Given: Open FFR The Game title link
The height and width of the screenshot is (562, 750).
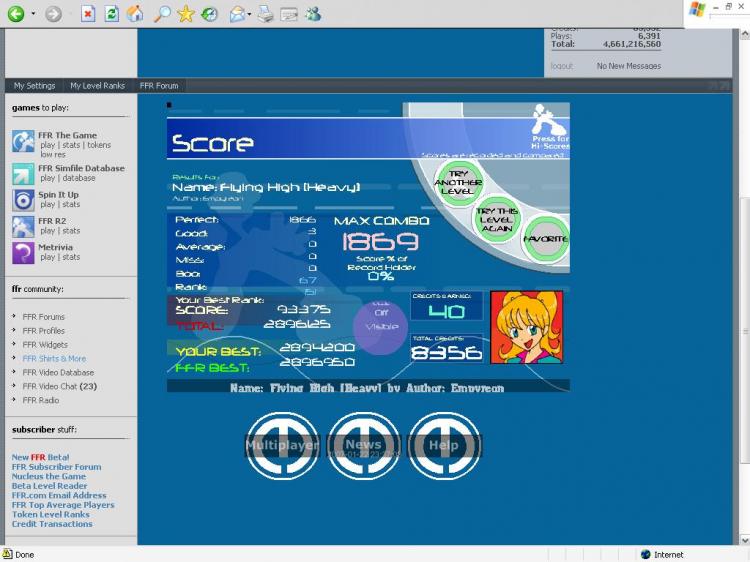Looking at the screenshot, I should point(67,135).
